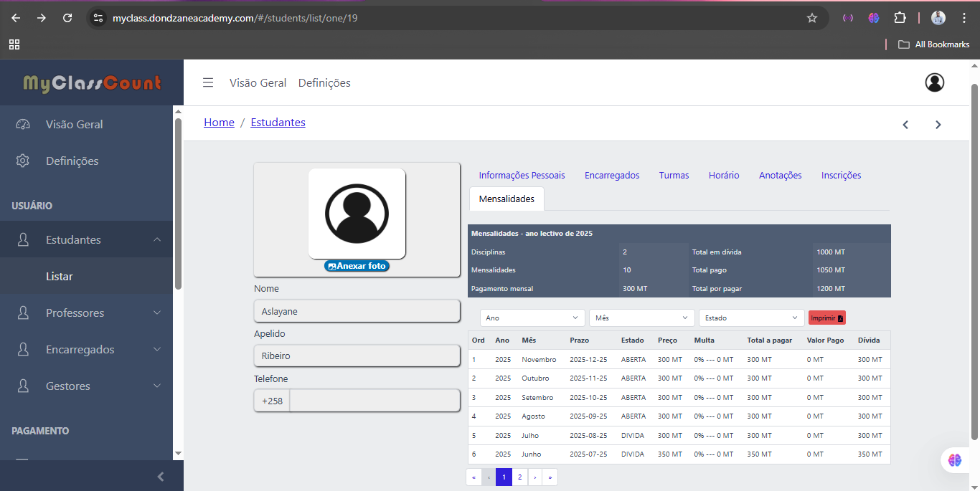Open the Ano filter dropdown

click(532, 318)
